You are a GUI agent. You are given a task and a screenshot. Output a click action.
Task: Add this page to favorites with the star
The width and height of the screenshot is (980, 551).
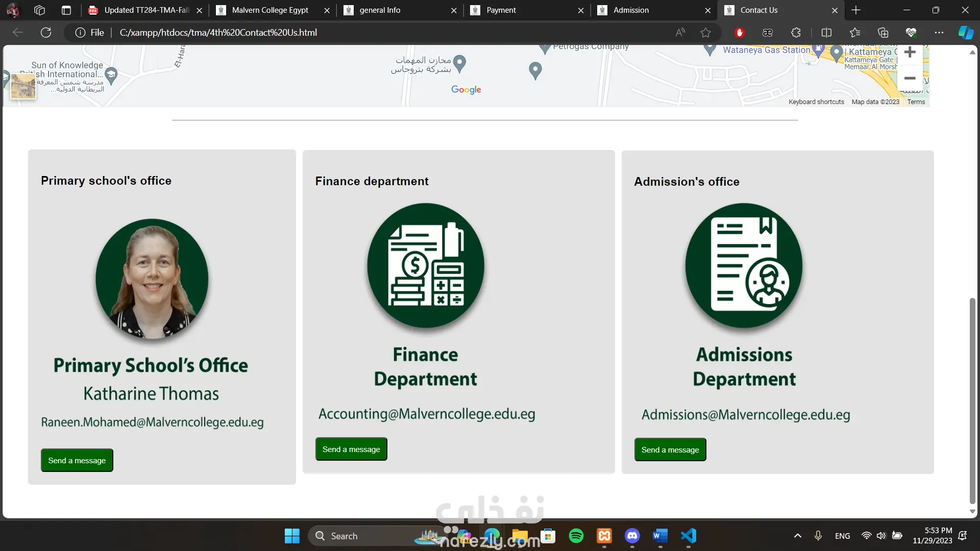706,33
